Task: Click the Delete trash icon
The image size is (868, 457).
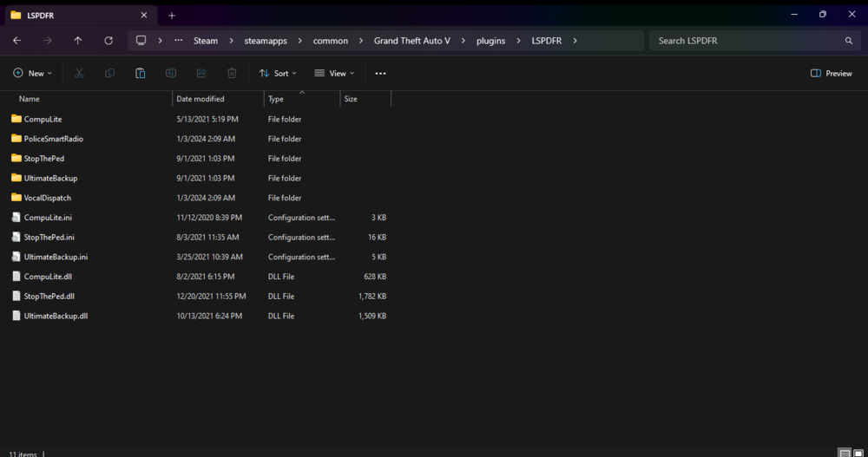Action: click(232, 74)
